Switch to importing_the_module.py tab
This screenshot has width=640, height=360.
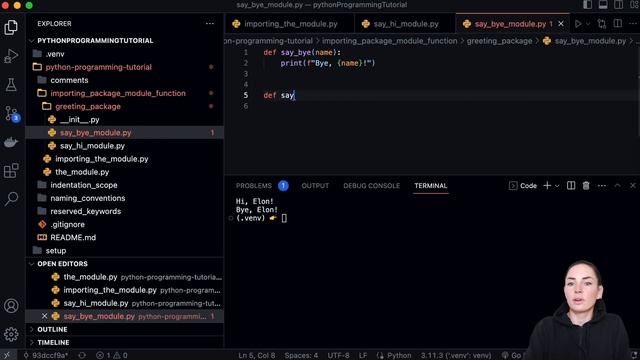tap(289, 24)
